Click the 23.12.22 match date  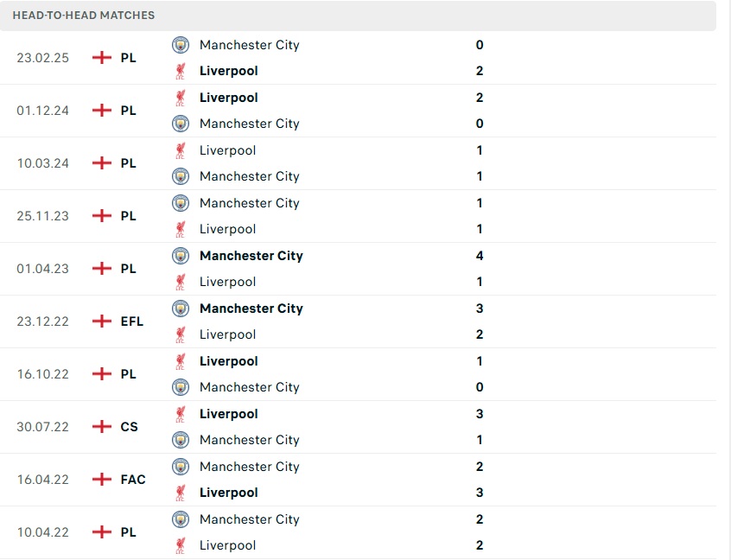click(42, 321)
